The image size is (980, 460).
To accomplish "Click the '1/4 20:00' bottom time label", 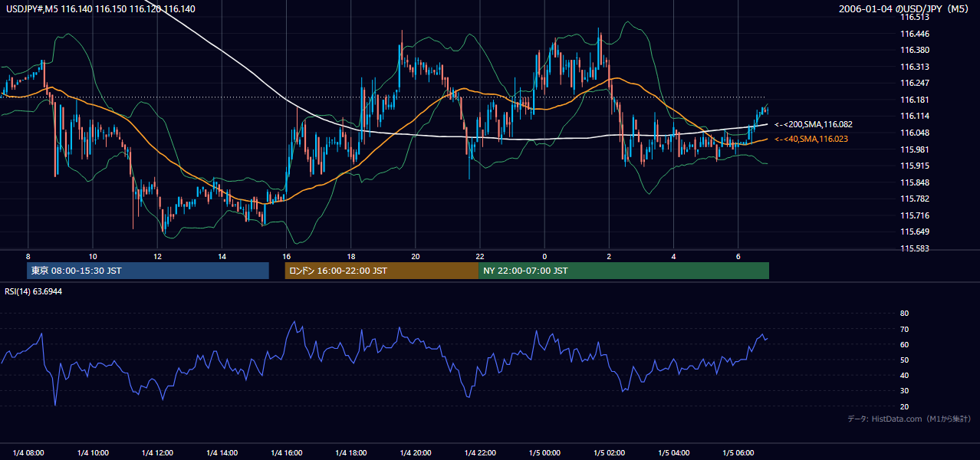I will [415, 452].
